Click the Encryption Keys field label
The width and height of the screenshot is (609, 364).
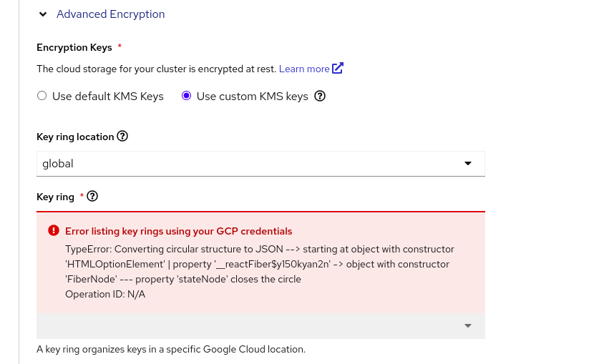(x=74, y=47)
